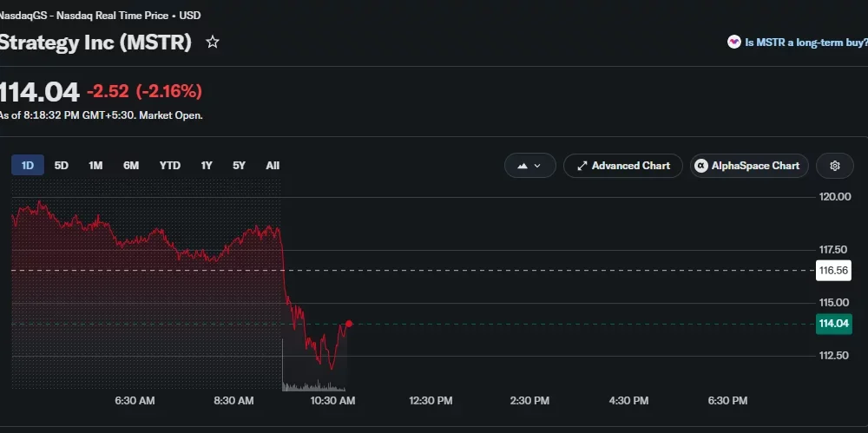The width and height of the screenshot is (868, 433).
Task: Select the 1D range tab
Action: [28, 165]
